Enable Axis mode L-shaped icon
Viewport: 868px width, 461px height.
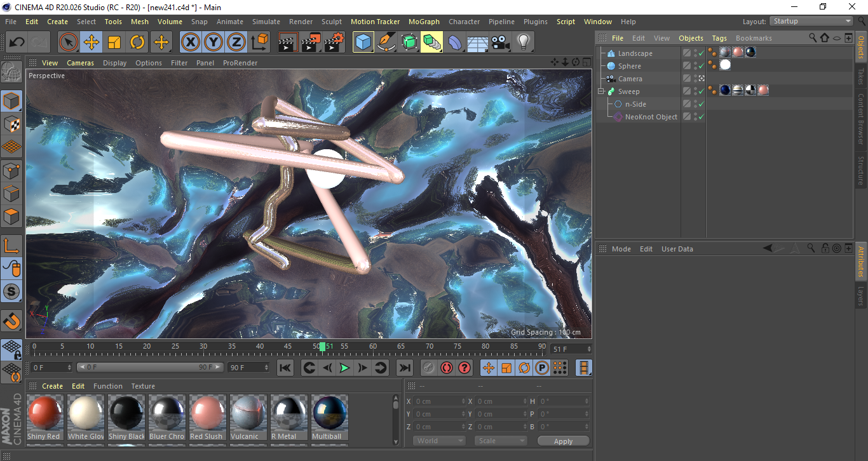click(11, 246)
